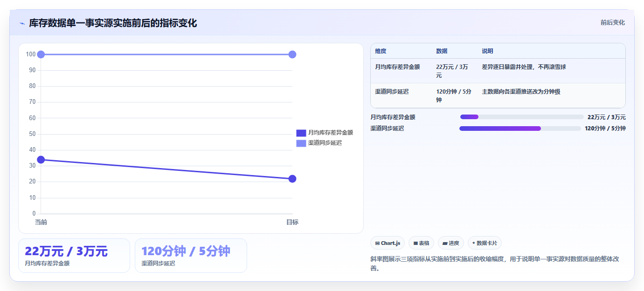Click the 渠道同步延迟 legend label

pyautogui.click(x=325, y=143)
